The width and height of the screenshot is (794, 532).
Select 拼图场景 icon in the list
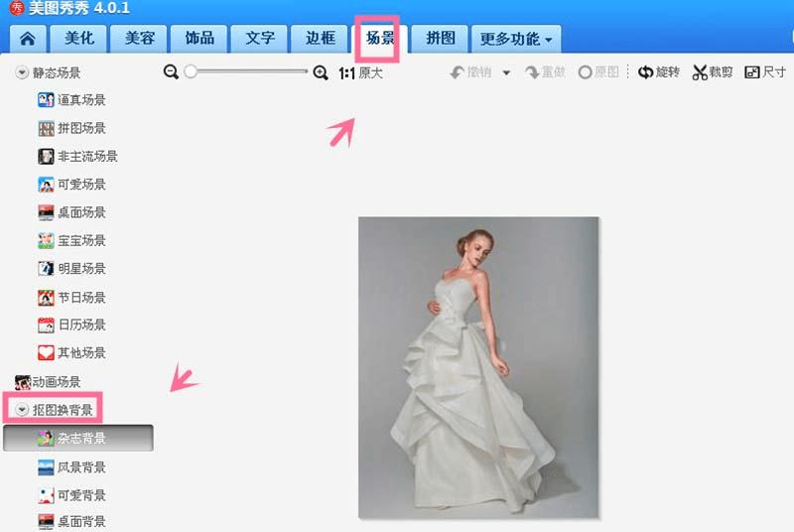point(46,128)
